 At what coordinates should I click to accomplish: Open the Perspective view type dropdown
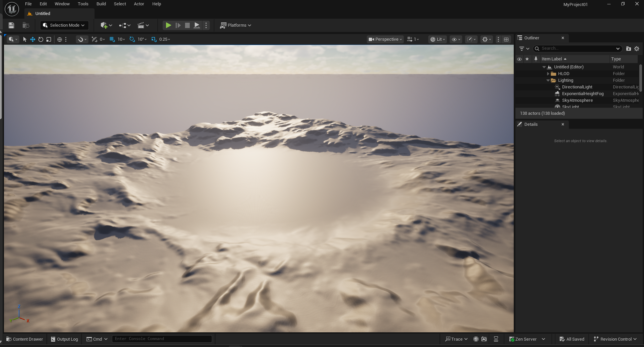coord(385,39)
